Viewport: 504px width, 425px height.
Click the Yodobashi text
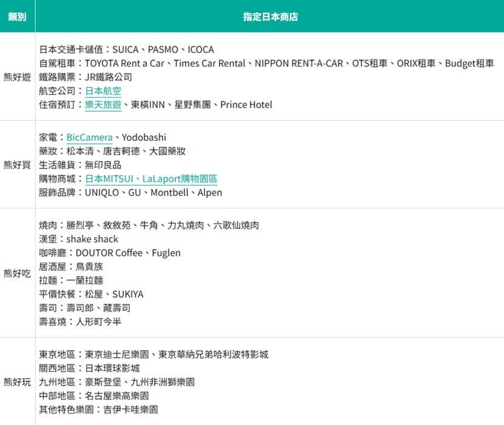(144, 138)
